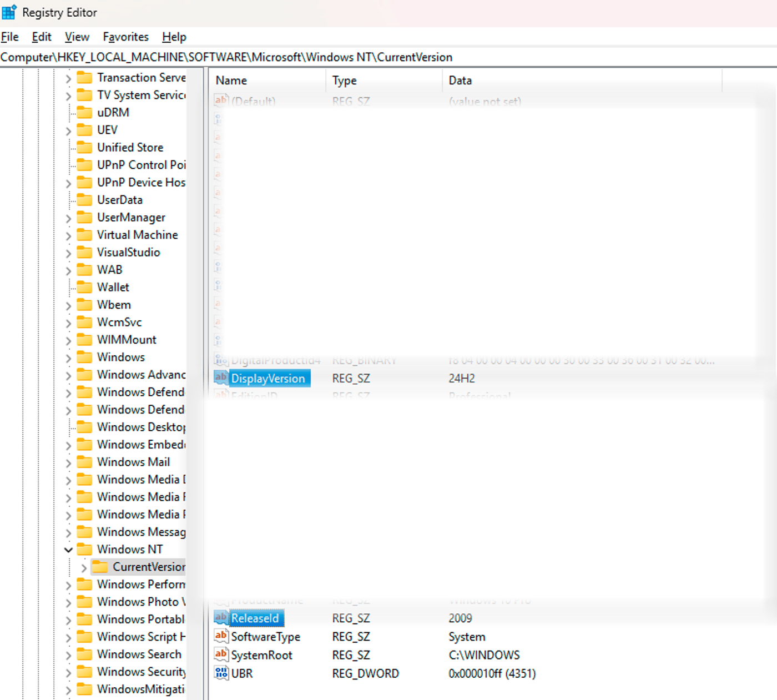This screenshot has height=700, width=777.
Task: Expand the Wbem registry key
Action: [68, 305]
